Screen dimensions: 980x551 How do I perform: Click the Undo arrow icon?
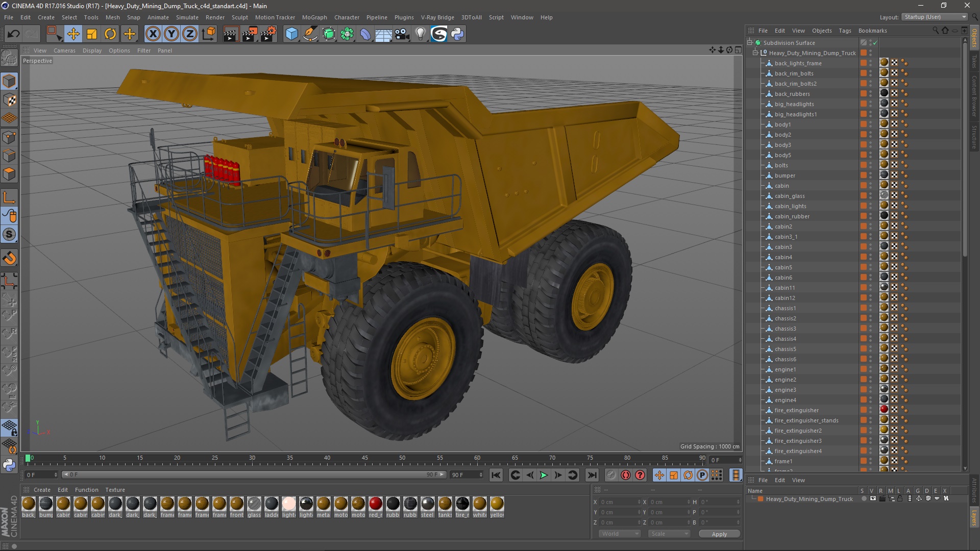pyautogui.click(x=13, y=34)
